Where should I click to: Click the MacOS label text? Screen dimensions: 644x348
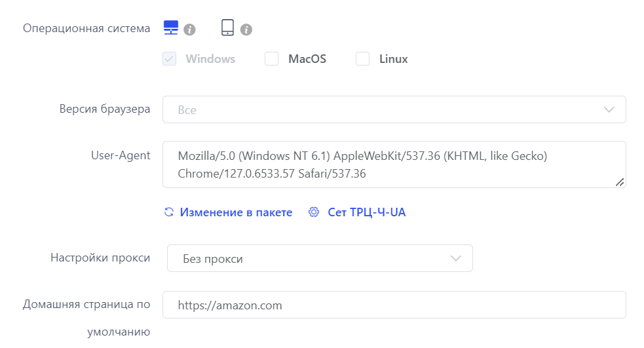click(307, 59)
